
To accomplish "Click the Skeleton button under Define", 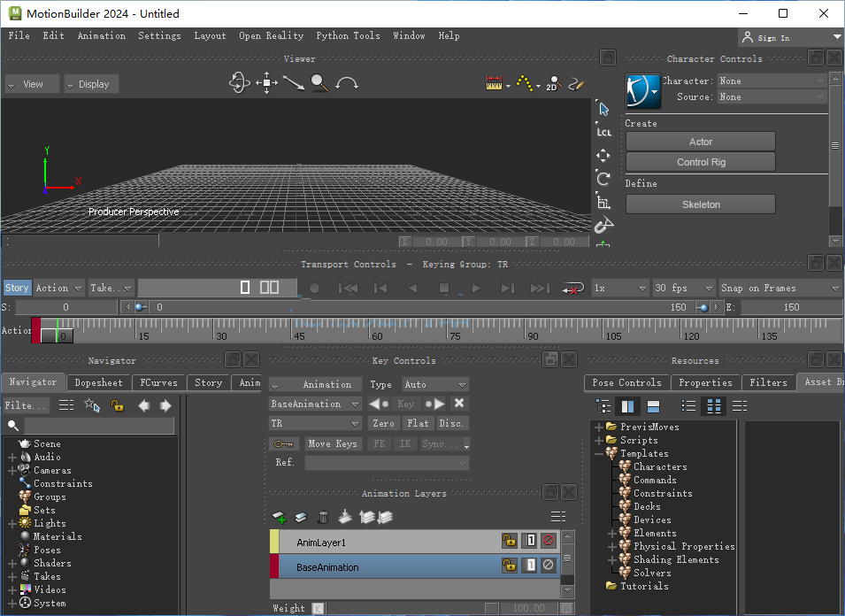I will (701, 204).
